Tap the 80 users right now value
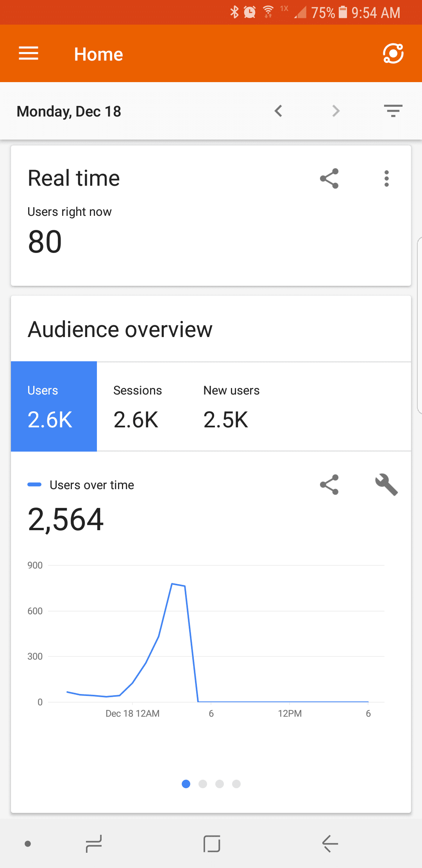422x868 pixels. [45, 242]
